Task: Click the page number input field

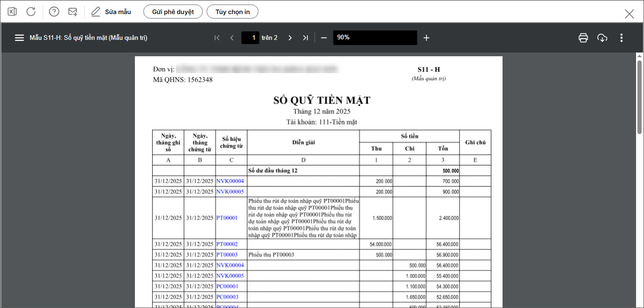Action: click(x=251, y=38)
